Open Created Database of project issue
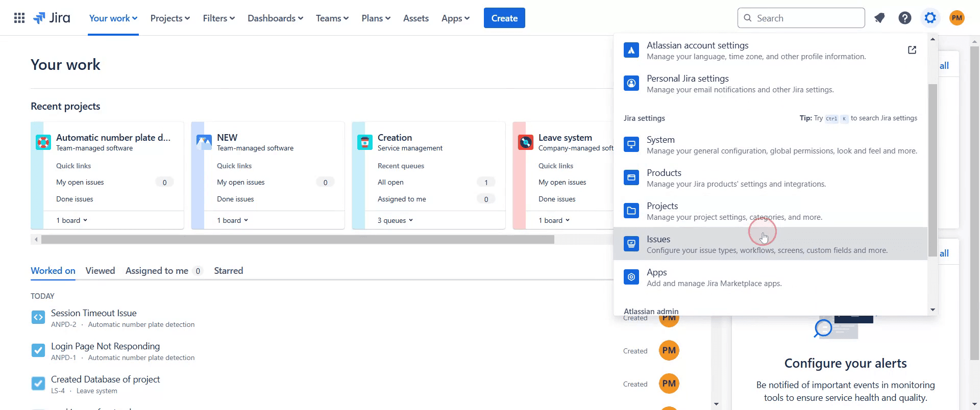980x410 pixels. (105, 379)
